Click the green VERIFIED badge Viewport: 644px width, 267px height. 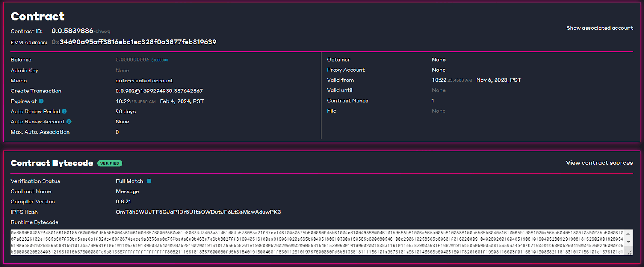pos(109,164)
